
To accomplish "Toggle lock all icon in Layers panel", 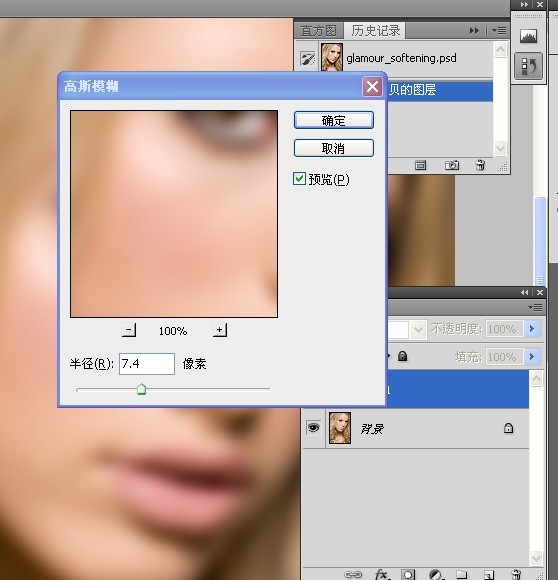I will (402, 356).
